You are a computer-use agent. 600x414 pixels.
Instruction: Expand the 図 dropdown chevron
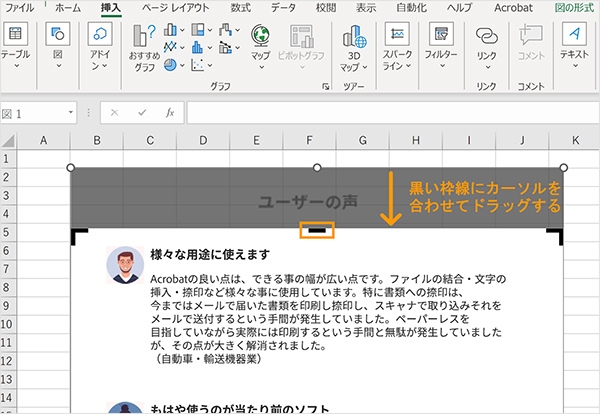59,66
